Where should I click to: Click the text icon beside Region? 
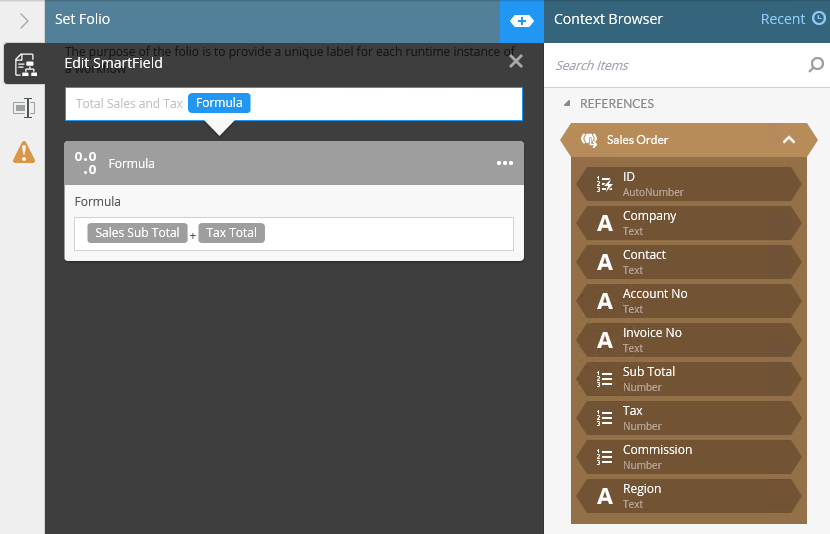click(605, 496)
